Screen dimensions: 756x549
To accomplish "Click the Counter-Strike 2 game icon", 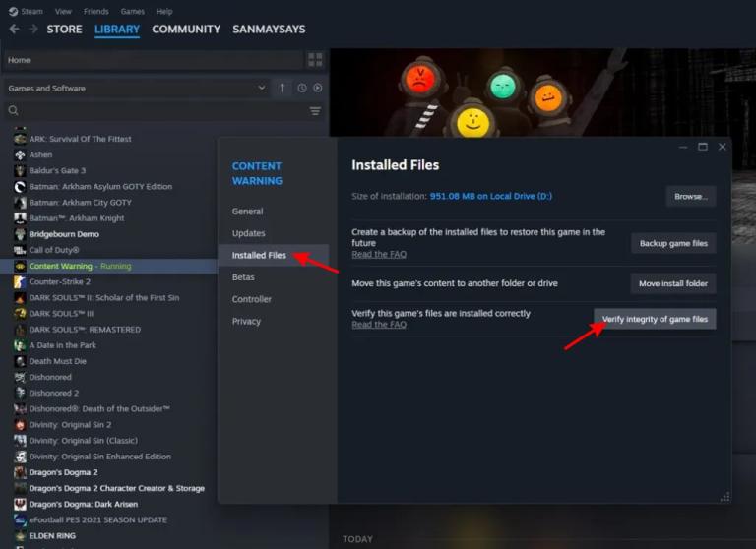I will coord(20,281).
